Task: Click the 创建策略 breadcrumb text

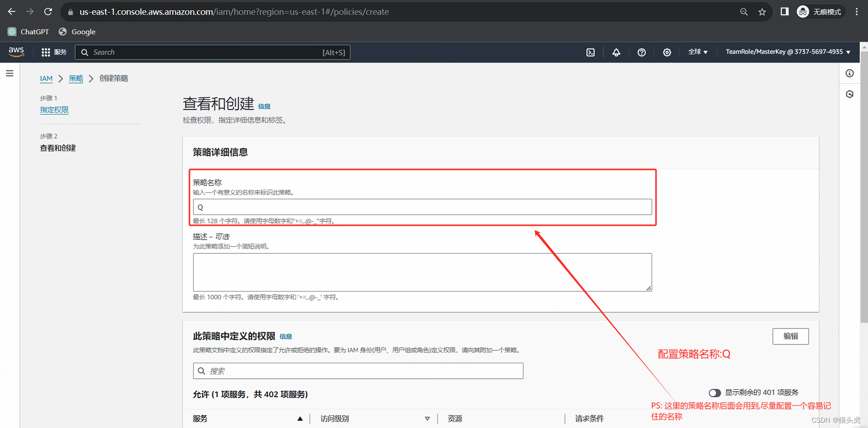Action: point(114,78)
